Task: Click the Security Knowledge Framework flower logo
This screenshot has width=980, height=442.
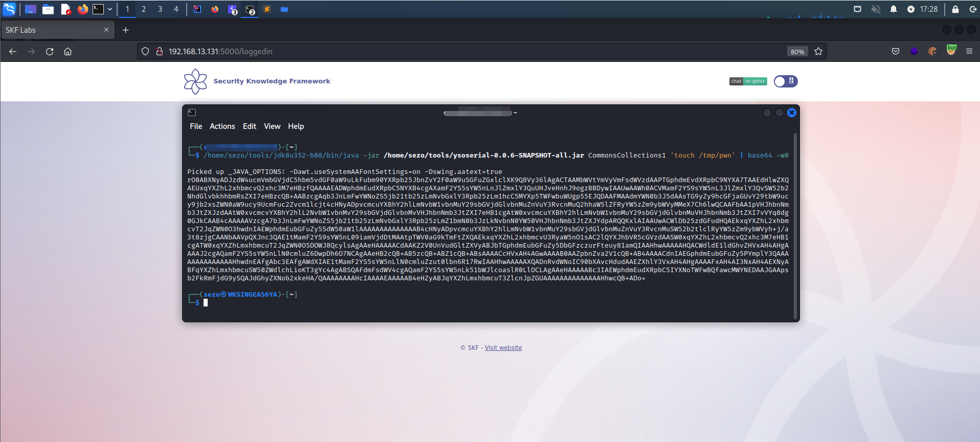Action: tap(195, 81)
